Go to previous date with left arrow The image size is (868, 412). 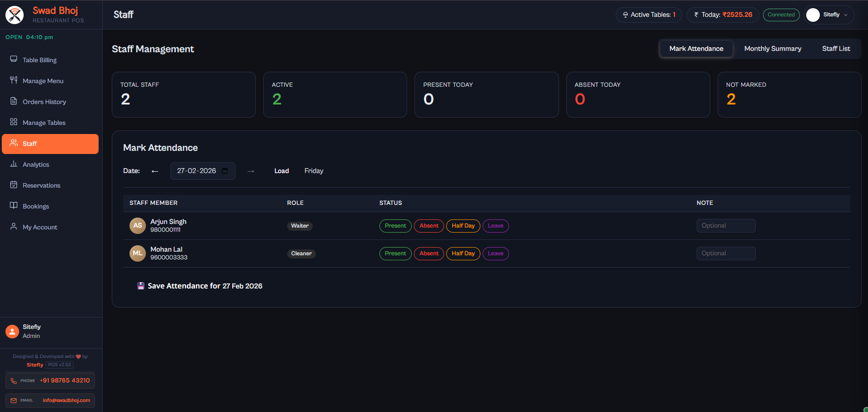coord(155,171)
